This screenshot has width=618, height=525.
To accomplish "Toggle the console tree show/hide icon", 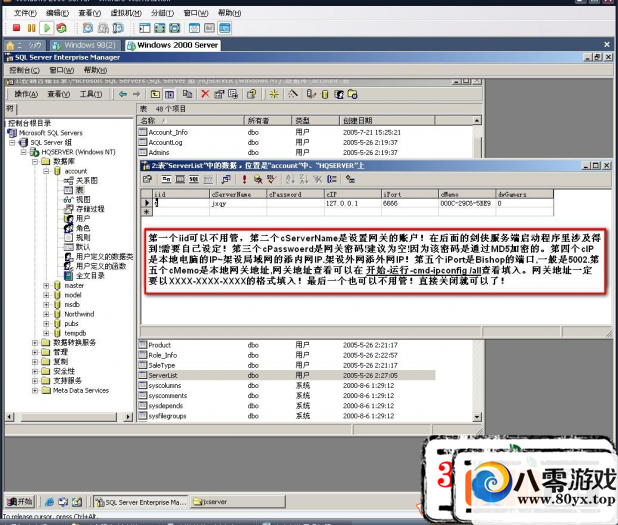I will (169, 94).
